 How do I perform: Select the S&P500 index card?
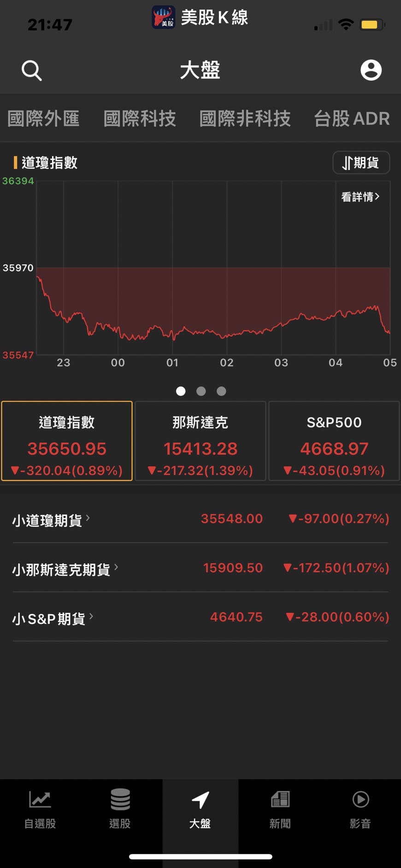(334, 441)
